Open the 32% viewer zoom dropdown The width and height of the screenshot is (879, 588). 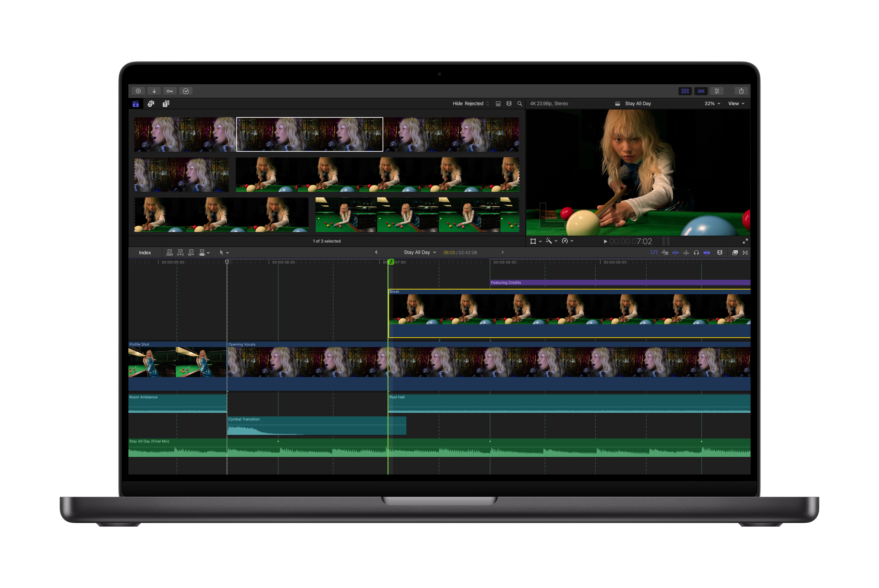coord(712,103)
